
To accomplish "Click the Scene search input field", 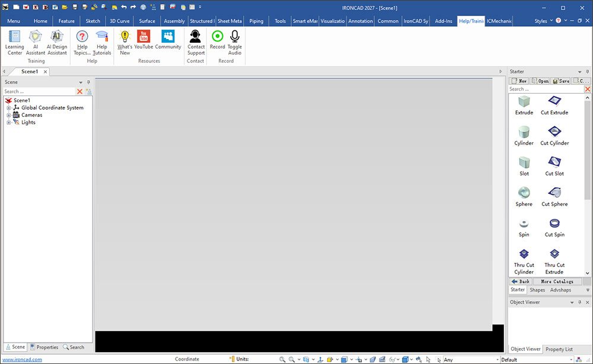I will 39,91.
